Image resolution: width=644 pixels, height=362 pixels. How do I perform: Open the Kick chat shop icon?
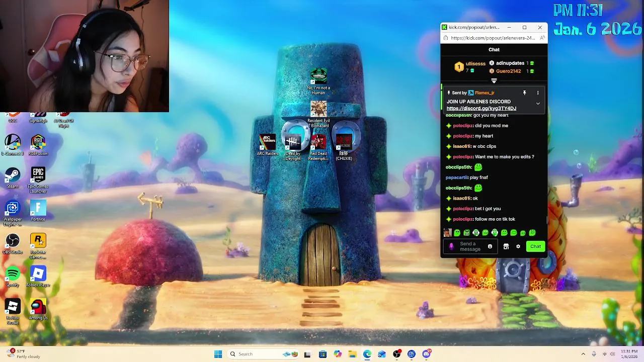[506, 246]
